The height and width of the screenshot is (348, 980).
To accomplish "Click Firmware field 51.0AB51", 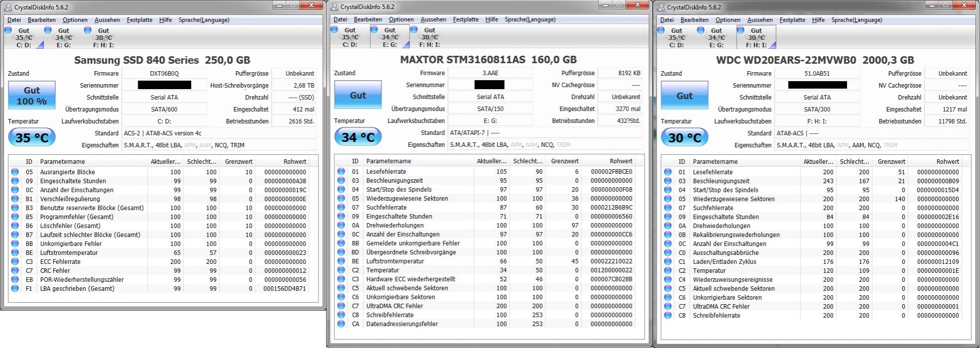I will [x=817, y=73].
